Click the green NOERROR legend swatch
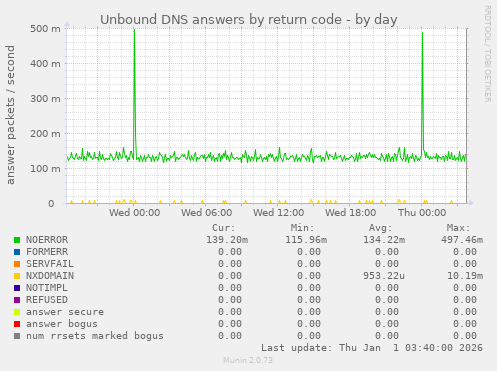The width and height of the screenshot is (497, 371). point(17,240)
